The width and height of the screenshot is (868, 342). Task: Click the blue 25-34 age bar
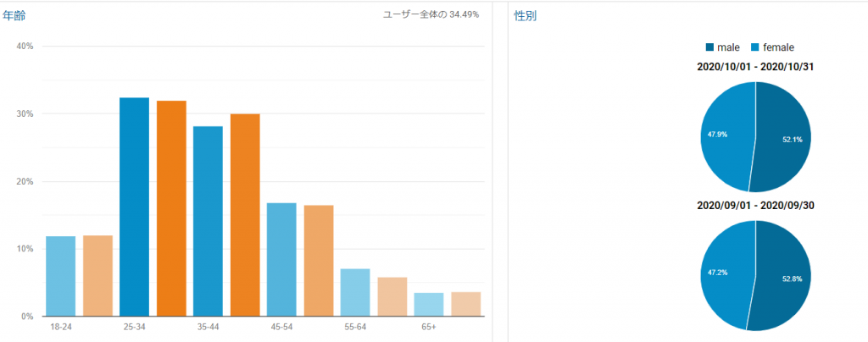[134, 207]
